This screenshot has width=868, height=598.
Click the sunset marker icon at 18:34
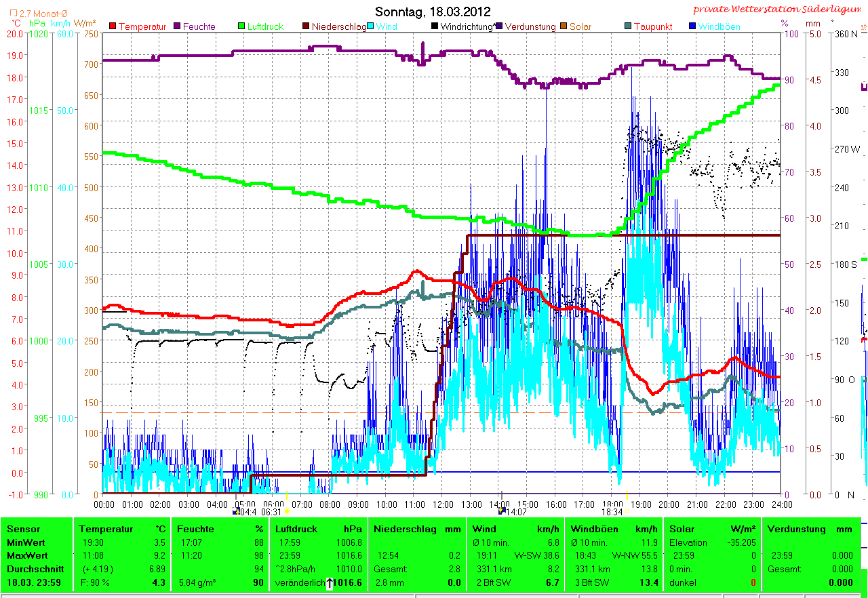[x=627, y=512]
